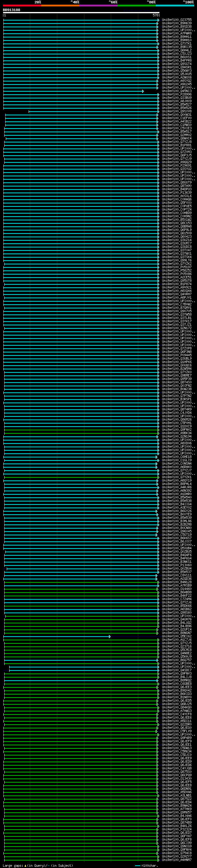Image resolution: width=197 pixels, height=868 pixels.
Task: Click the 100char scale legend bar
Action: pyautogui.click(x=138, y=866)
